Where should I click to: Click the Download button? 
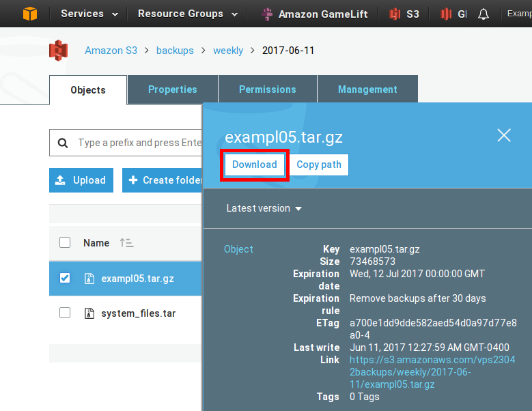point(255,165)
